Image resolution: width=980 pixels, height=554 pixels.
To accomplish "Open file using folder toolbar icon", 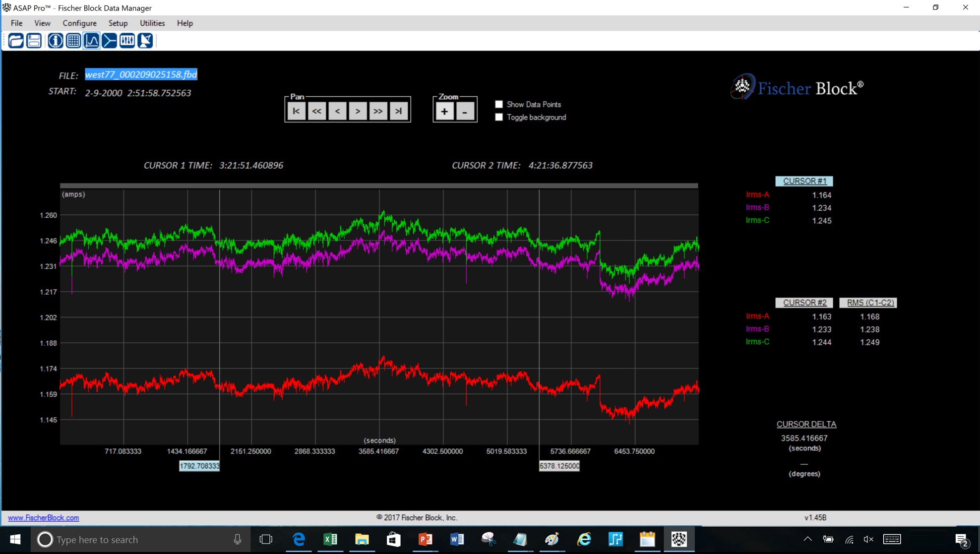I will (x=16, y=41).
